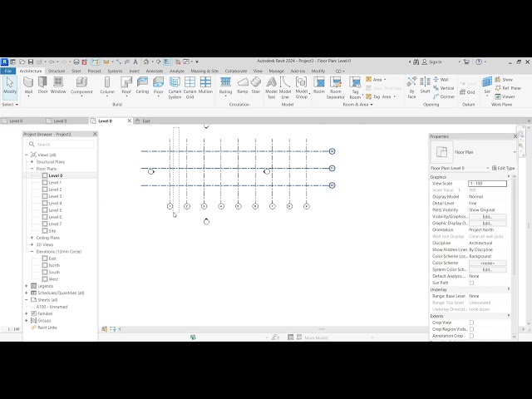532x399 pixels.
Task: Click the Tag Room tool
Action: point(355,88)
